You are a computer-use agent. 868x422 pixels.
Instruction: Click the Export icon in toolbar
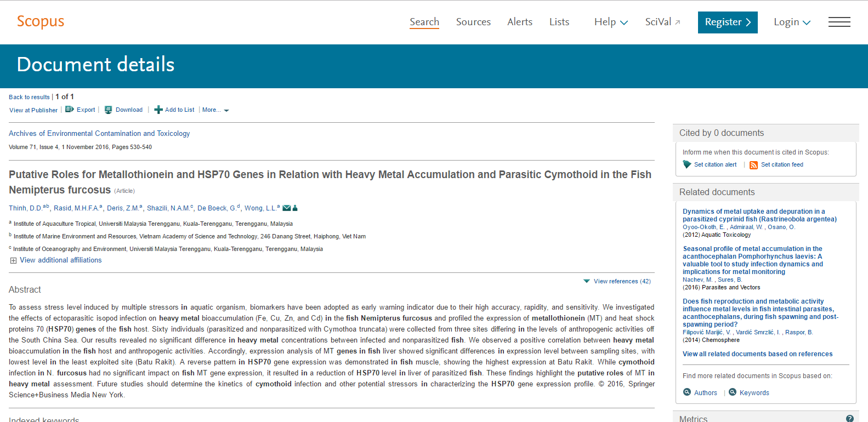(x=70, y=110)
